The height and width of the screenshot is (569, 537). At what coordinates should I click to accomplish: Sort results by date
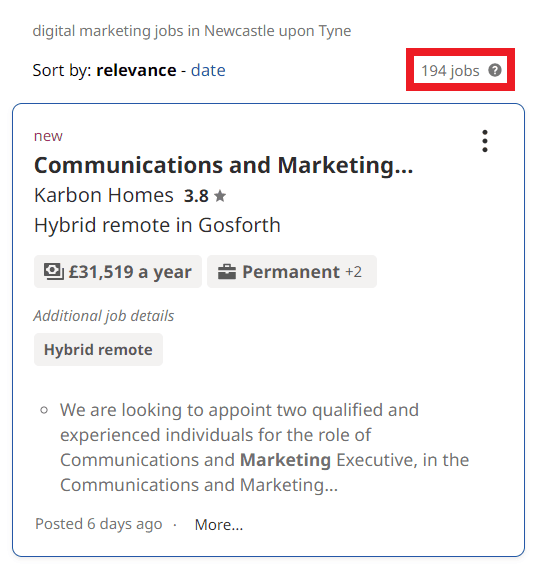pyautogui.click(x=208, y=70)
